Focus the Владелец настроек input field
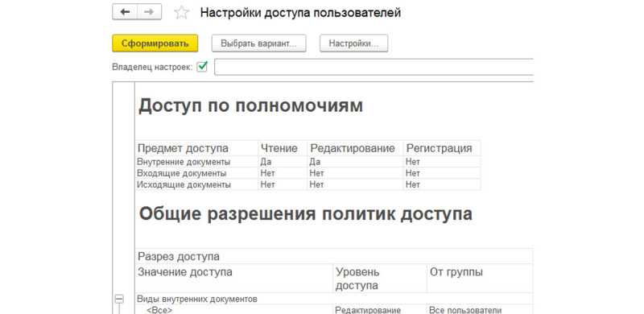 click(x=374, y=67)
